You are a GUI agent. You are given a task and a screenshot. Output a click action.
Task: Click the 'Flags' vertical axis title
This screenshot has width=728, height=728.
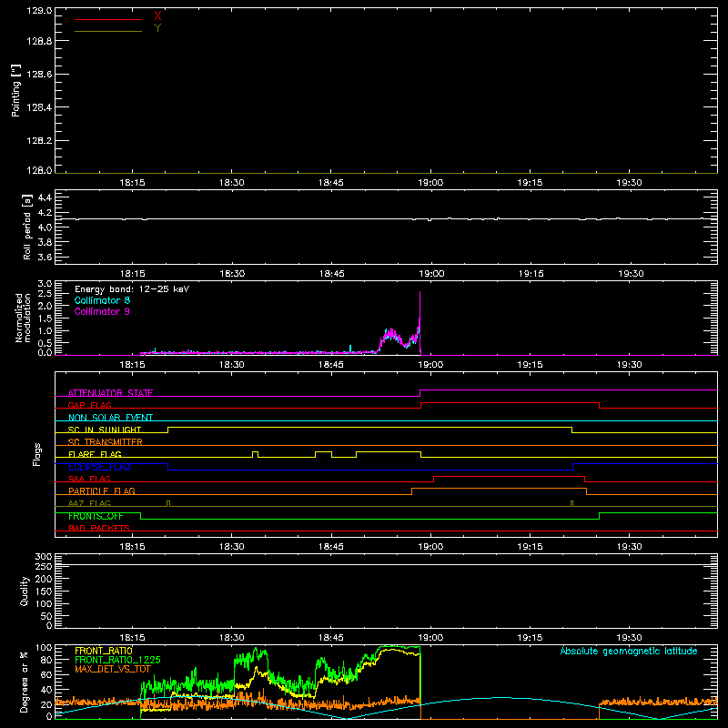36,454
